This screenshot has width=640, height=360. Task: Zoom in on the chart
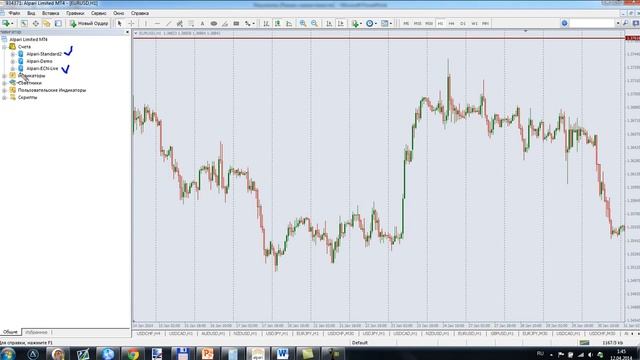tap(303, 24)
